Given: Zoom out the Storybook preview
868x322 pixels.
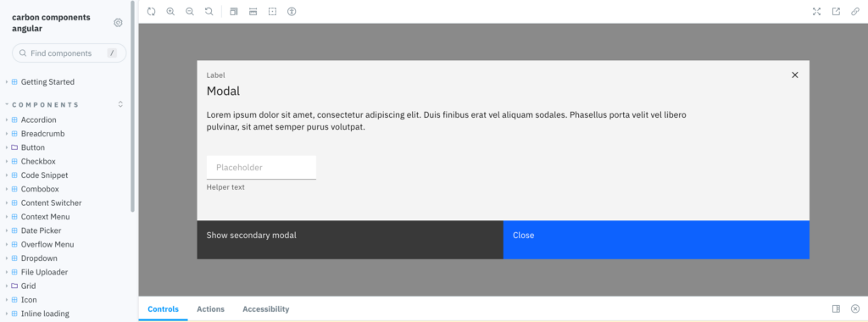Looking at the screenshot, I should coord(190,11).
